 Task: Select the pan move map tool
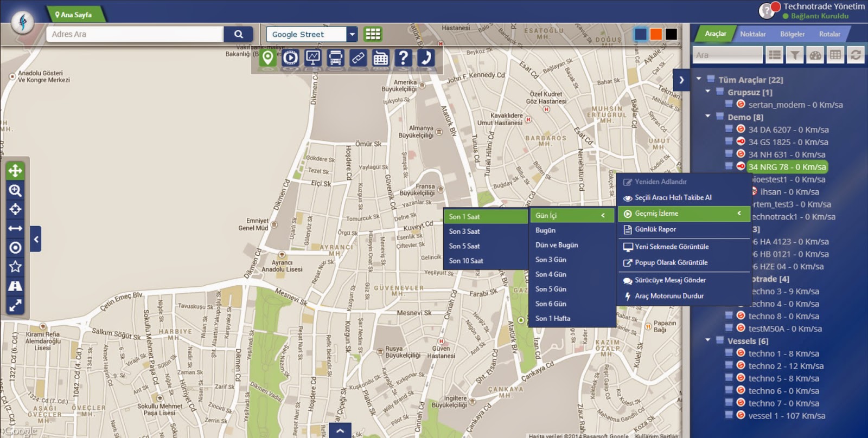tap(15, 171)
